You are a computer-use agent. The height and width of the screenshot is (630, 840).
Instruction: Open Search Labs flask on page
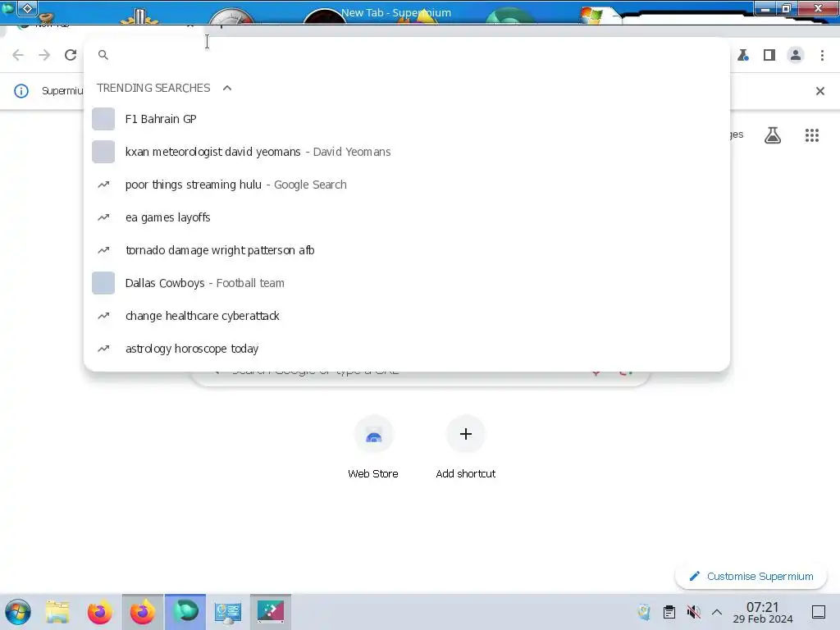coord(773,135)
